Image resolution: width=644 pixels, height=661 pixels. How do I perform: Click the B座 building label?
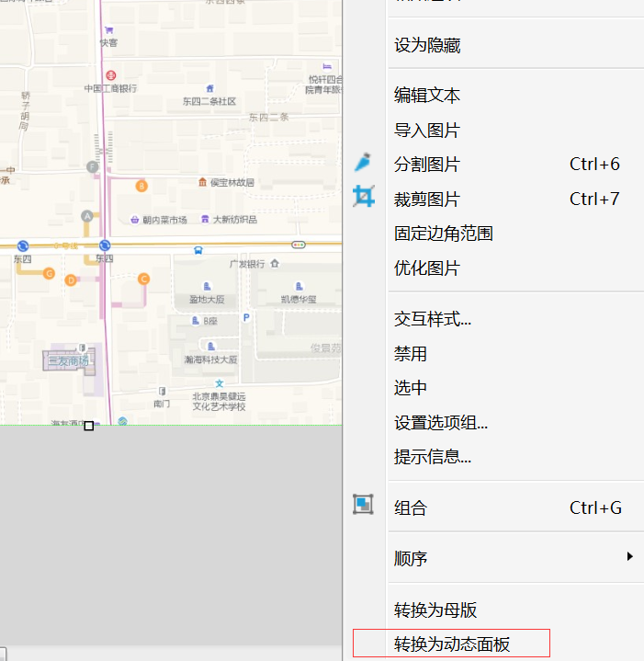[x=210, y=321]
